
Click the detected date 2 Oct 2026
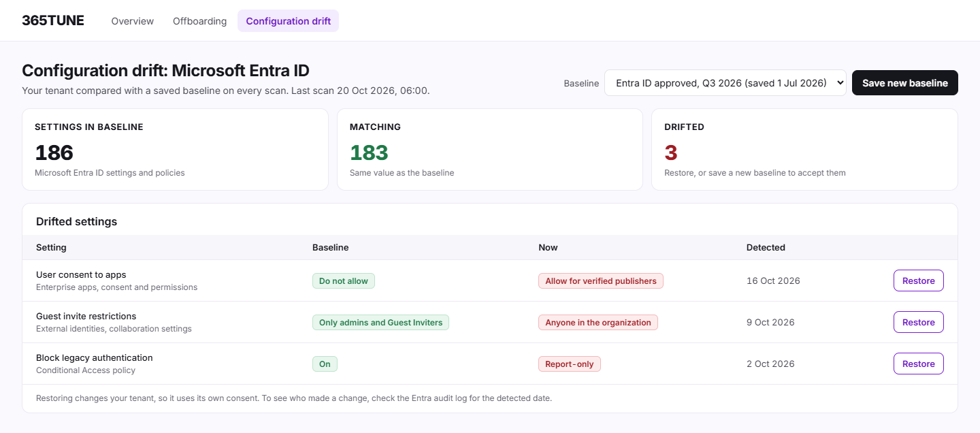click(770, 364)
